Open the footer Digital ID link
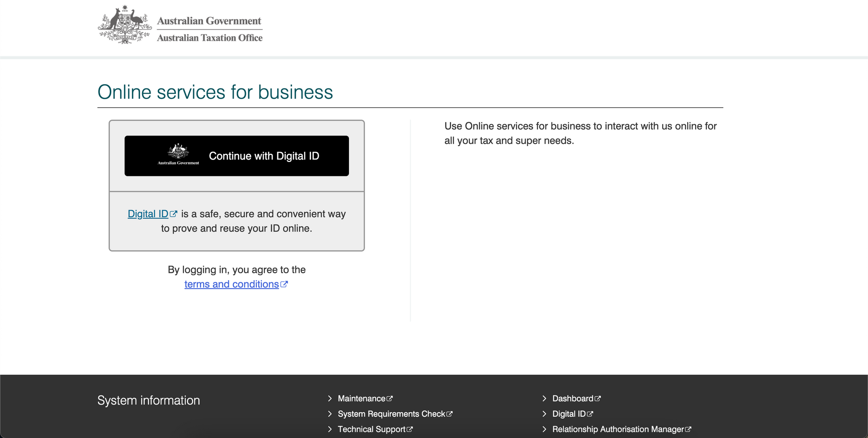 [x=569, y=414]
